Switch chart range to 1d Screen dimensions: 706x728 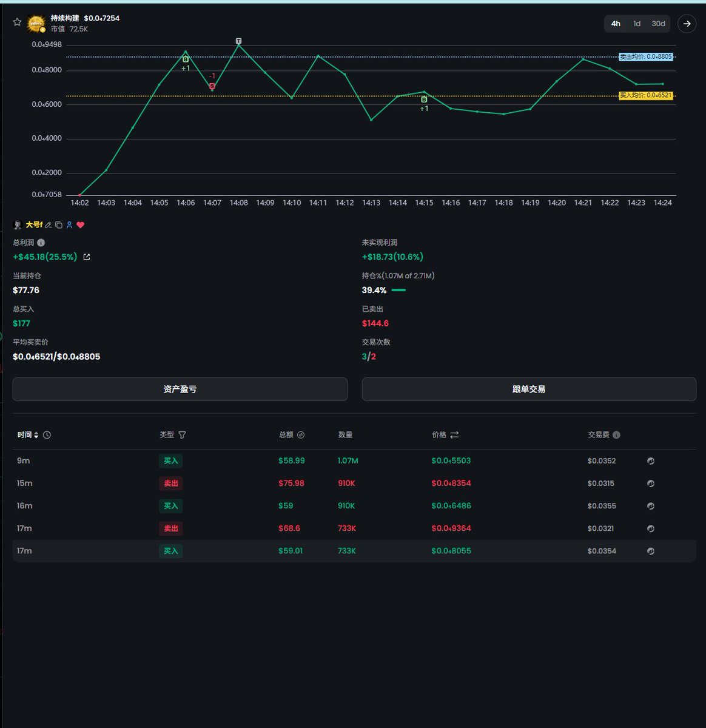coord(637,24)
